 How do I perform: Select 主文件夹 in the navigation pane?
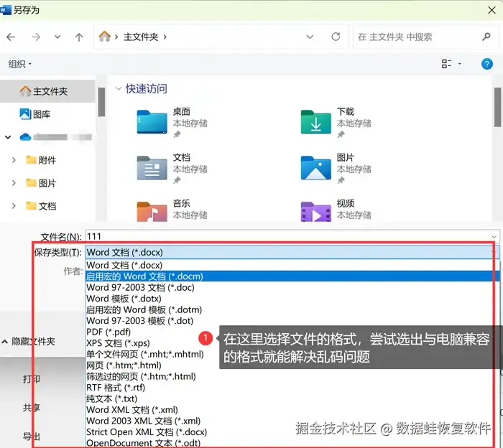47,91
